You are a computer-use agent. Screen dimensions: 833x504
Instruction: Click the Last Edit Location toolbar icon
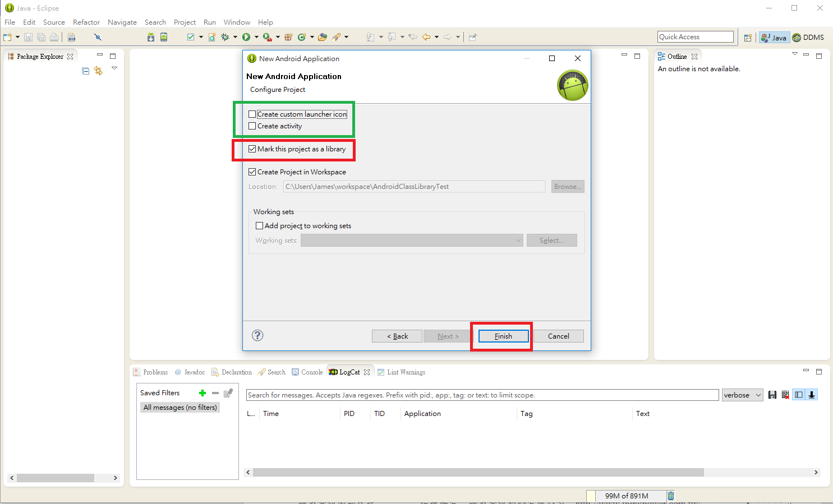413,37
